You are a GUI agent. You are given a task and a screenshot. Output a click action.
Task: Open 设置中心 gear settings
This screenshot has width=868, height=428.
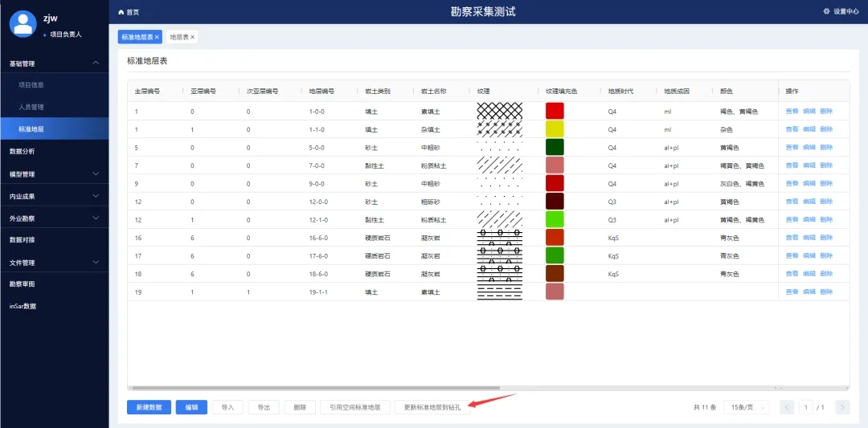click(x=826, y=11)
